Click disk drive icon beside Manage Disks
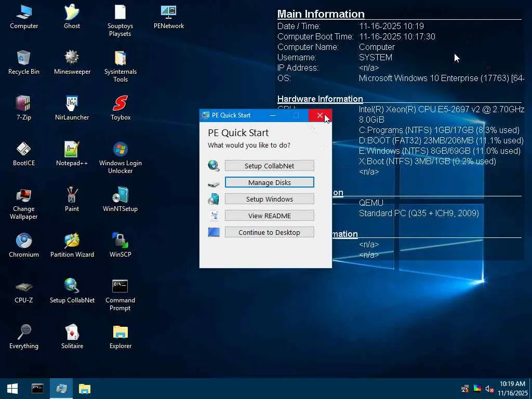This screenshot has width=532, height=399. [x=214, y=183]
